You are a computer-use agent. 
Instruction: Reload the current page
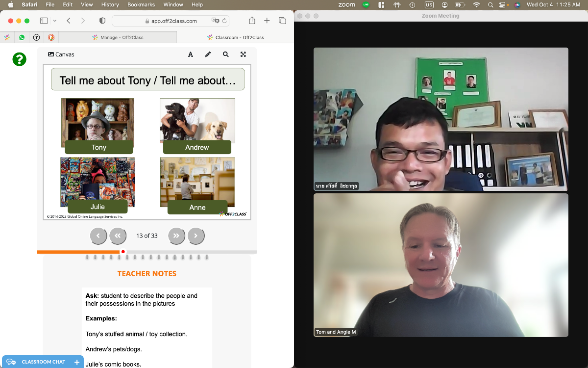[225, 21]
